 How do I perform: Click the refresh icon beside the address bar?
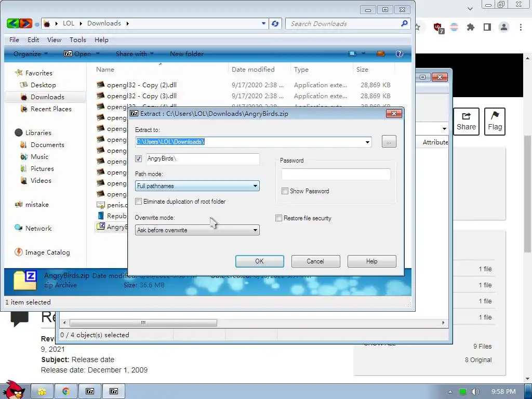[275, 23]
